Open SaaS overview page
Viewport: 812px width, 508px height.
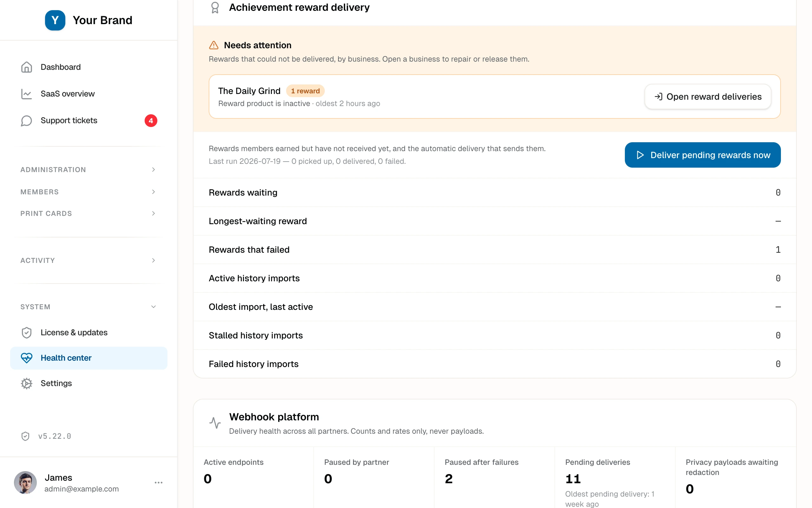[x=88, y=94]
